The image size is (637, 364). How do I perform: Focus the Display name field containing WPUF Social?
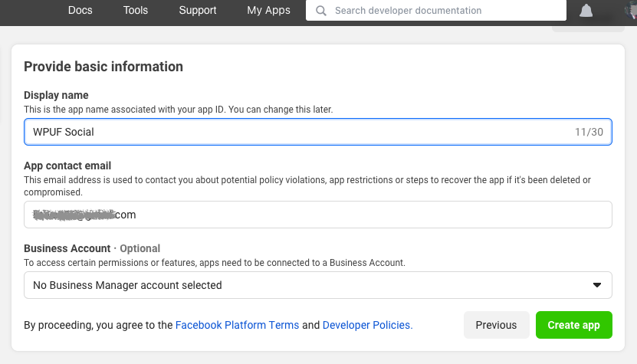[317, 132]
